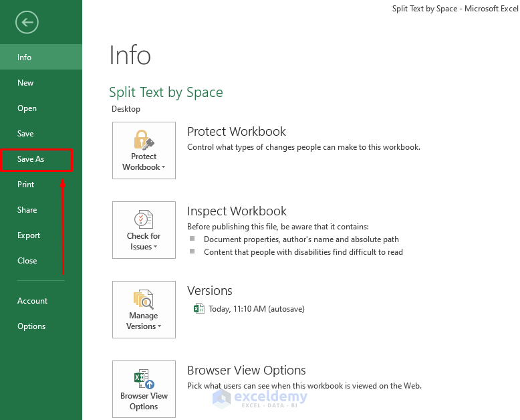Choose Save from the sidebar
Screen dimensions: 520x420
coord(41,133)
